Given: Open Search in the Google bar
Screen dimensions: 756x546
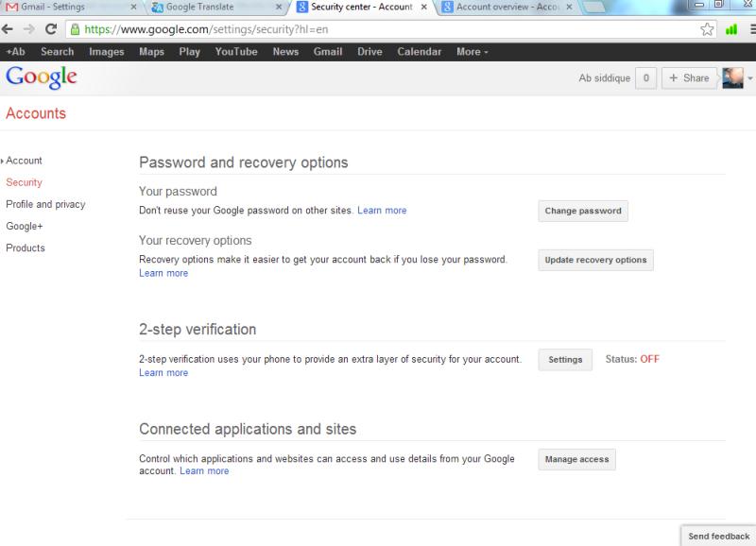Looking at the screenshot, I should point(58,52).
